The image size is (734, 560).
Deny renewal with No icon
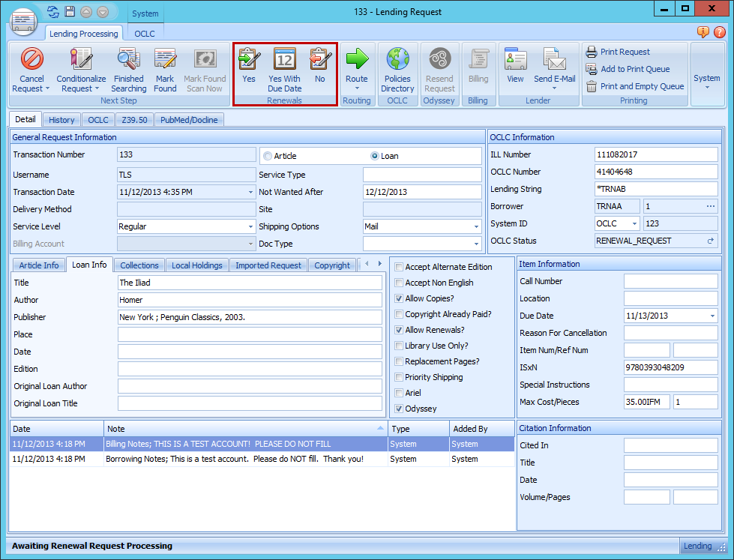click(320, 59)
